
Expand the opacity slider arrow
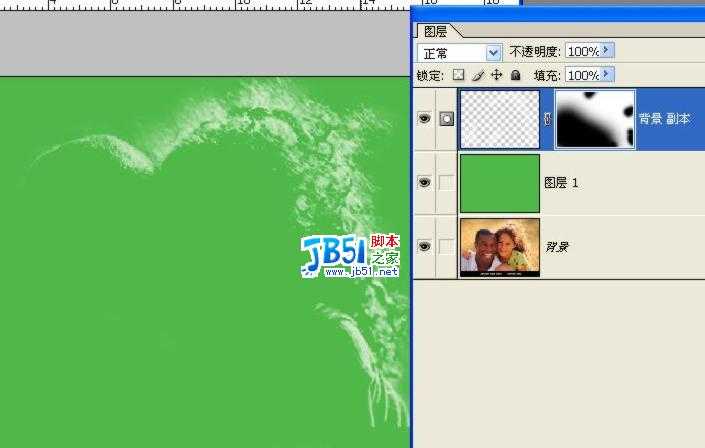coord(607,50)
